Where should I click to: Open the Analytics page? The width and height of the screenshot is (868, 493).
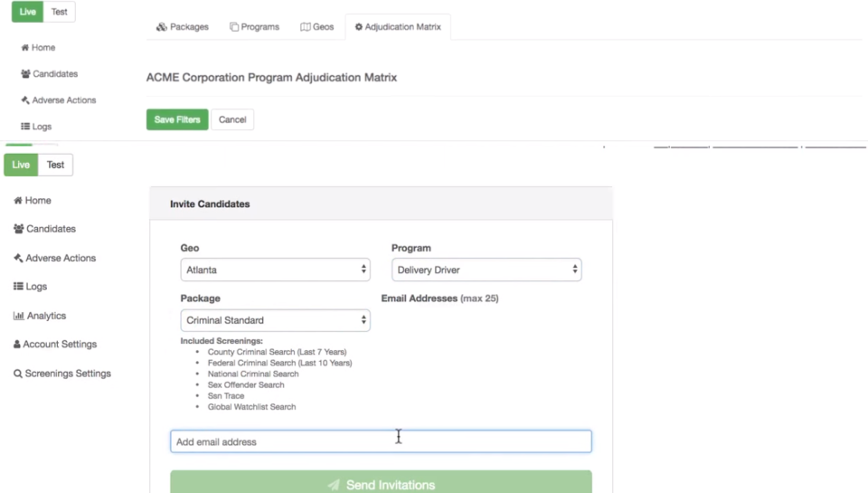point(40,316)
